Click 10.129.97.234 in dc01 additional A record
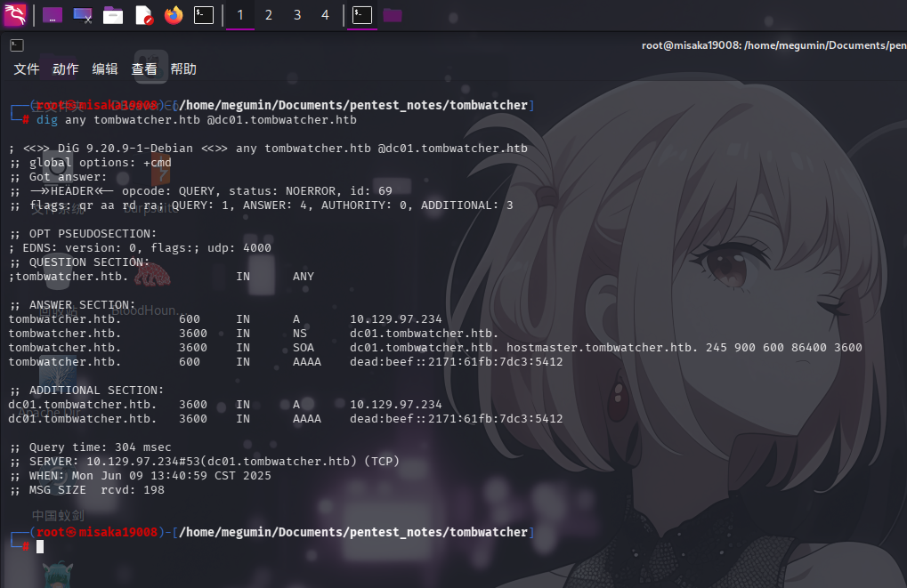The width and height of the screenshot is (907, 588). click(x=396, y=404)
